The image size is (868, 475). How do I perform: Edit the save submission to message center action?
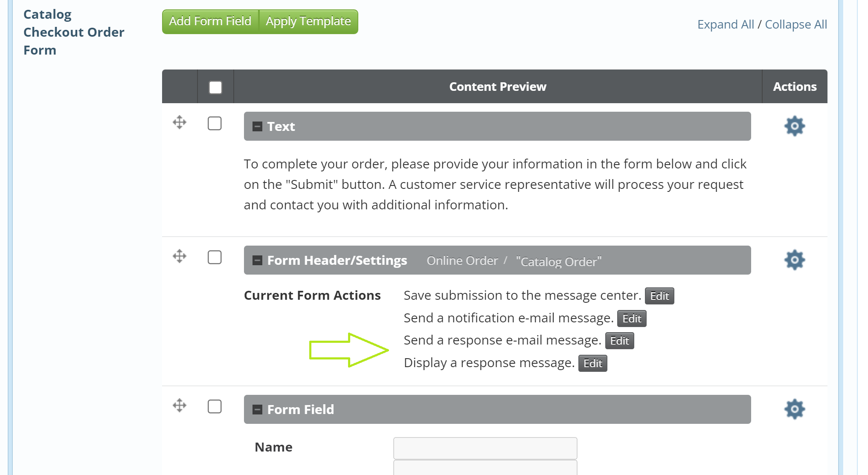tap(659, 296)
